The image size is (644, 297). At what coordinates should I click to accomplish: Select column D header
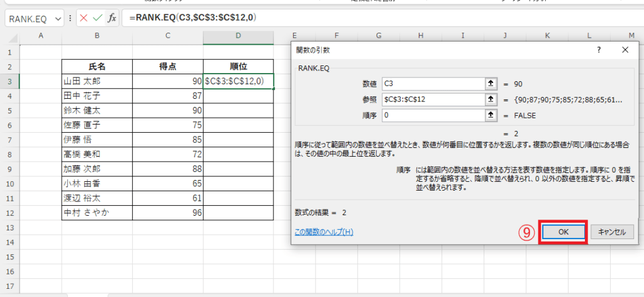[x=238, y=36]
